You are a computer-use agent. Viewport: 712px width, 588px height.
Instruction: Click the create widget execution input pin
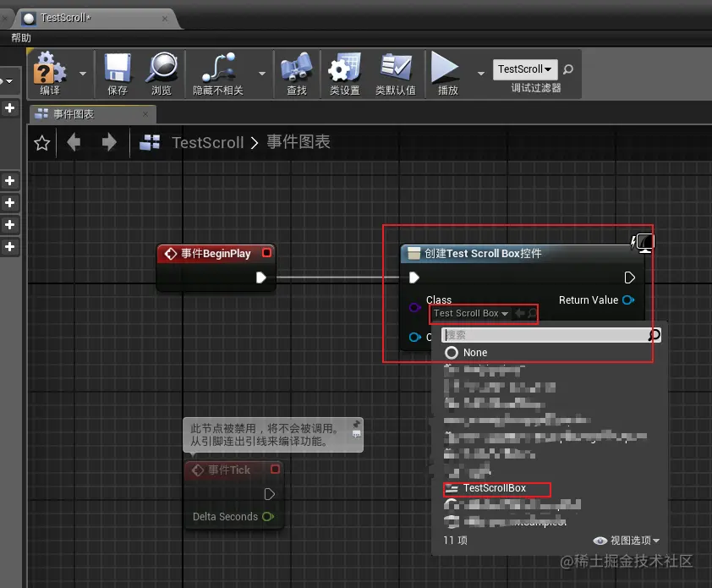(x=414, y=278)
